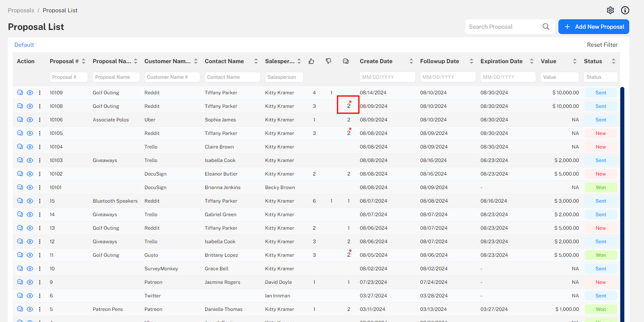Click Sent status badge for proposal 10109
The width and height of the screenshot is (644, 322).
(601, 93)
